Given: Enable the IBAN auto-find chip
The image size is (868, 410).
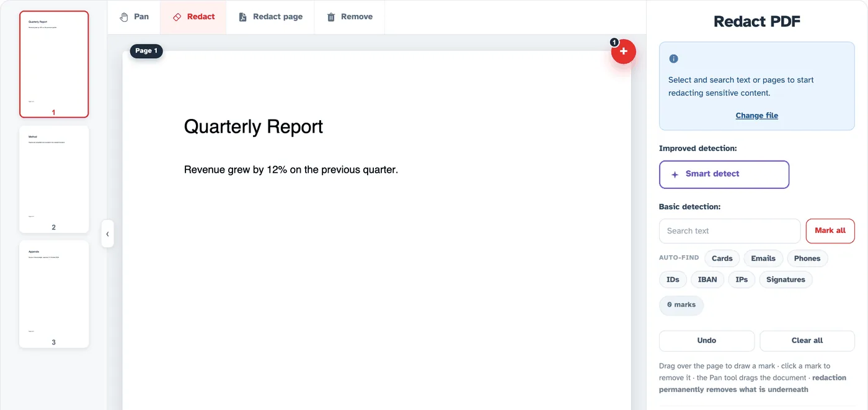Looking at the screenshot, I should (x=707, y=279).
